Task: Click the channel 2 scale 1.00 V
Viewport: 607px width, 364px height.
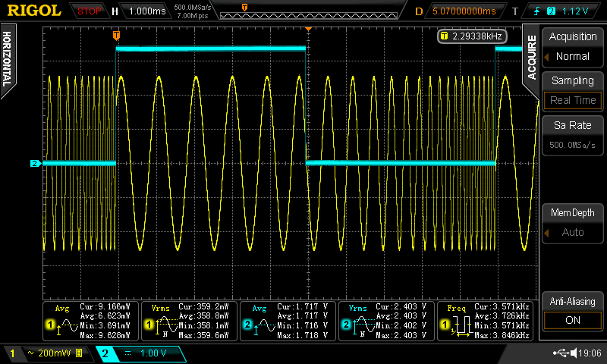Action: [153, 353]
